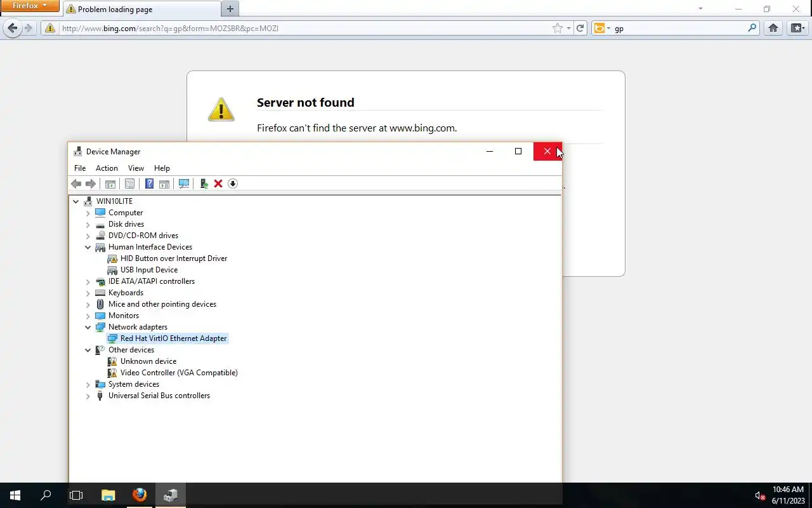Open the Help menu in Device Manager
Image resolution: width=812 pixels, height=508 pixels.
162,168
